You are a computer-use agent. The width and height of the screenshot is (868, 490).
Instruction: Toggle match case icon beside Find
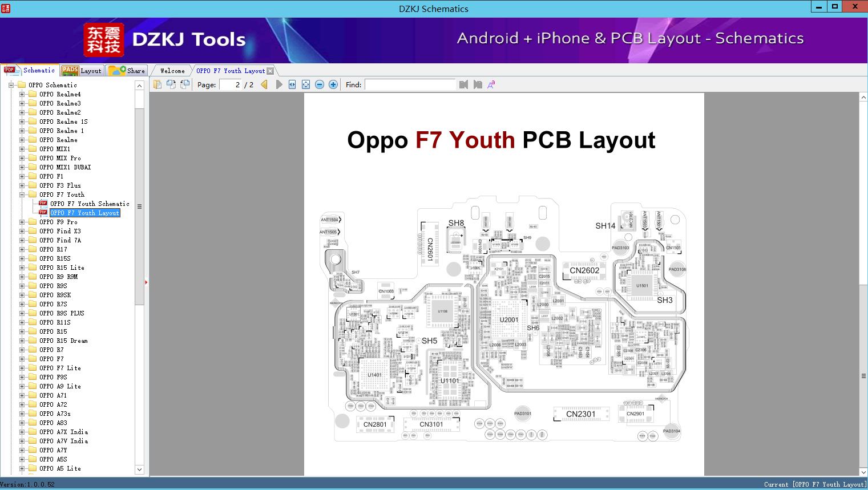(x=491, y=84)
